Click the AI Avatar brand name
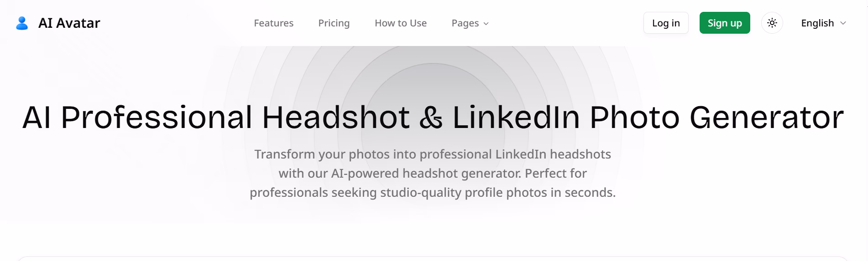This screenshot has height=261, width=868. [x=69, y=23]
